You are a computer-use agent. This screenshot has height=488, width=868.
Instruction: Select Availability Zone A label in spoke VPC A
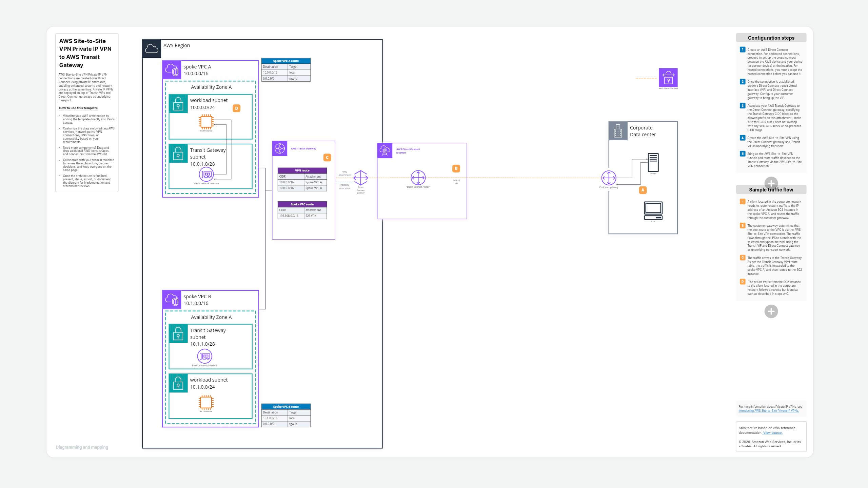click(x=211, y=87)
